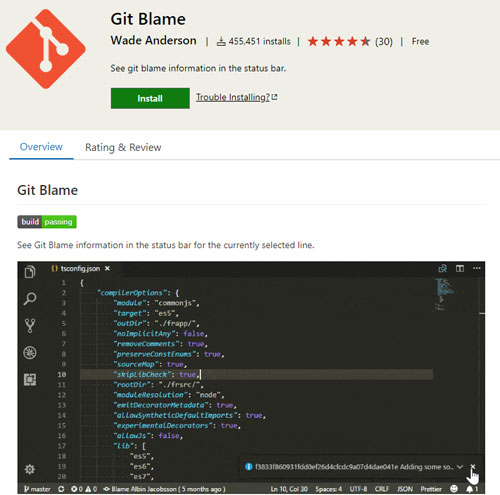This screenshot has width=500, height=495.
Task: Click the five-star rating display
Action: (x=339, y=42)
